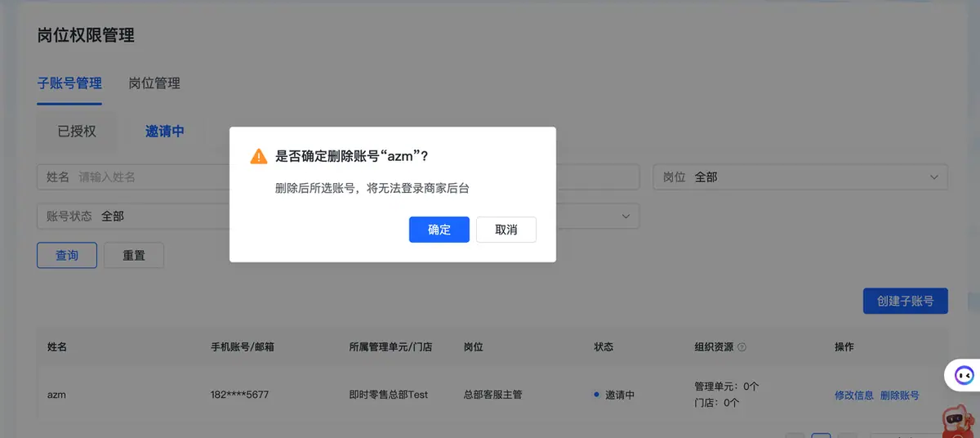The height and width of the screenshot is (438, 980).
Task: Confirm deletion with the 确定 button
Action: (439, 230)
